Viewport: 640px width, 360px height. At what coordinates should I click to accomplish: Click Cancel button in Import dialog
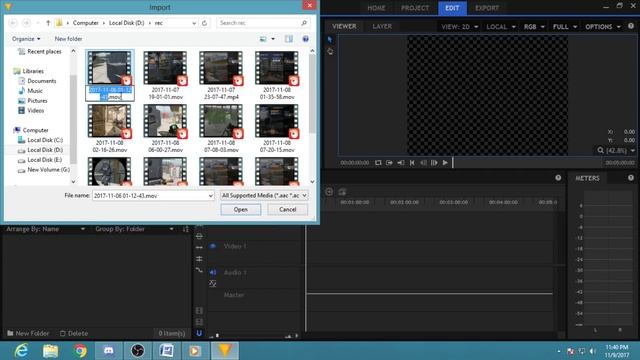pos(287,209)
